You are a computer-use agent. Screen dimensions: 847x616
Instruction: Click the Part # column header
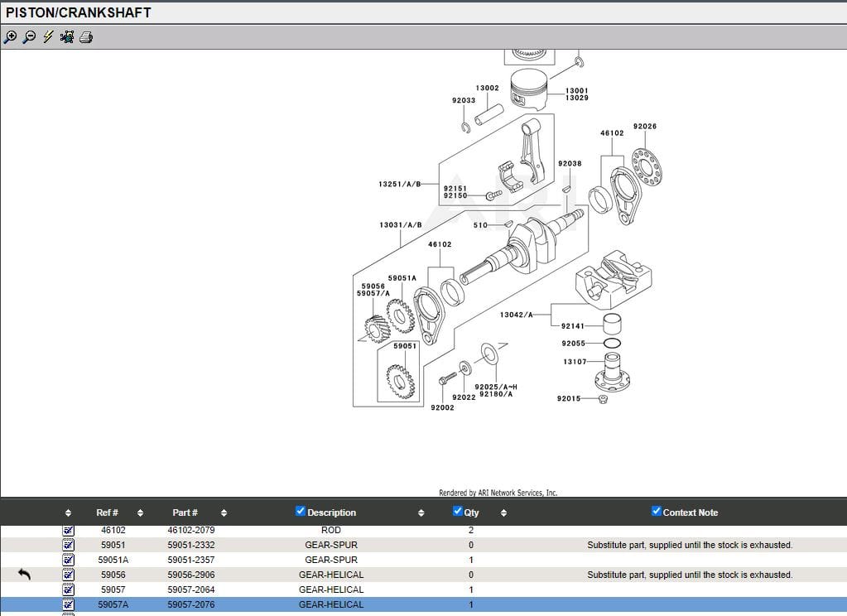click(185, 513)
